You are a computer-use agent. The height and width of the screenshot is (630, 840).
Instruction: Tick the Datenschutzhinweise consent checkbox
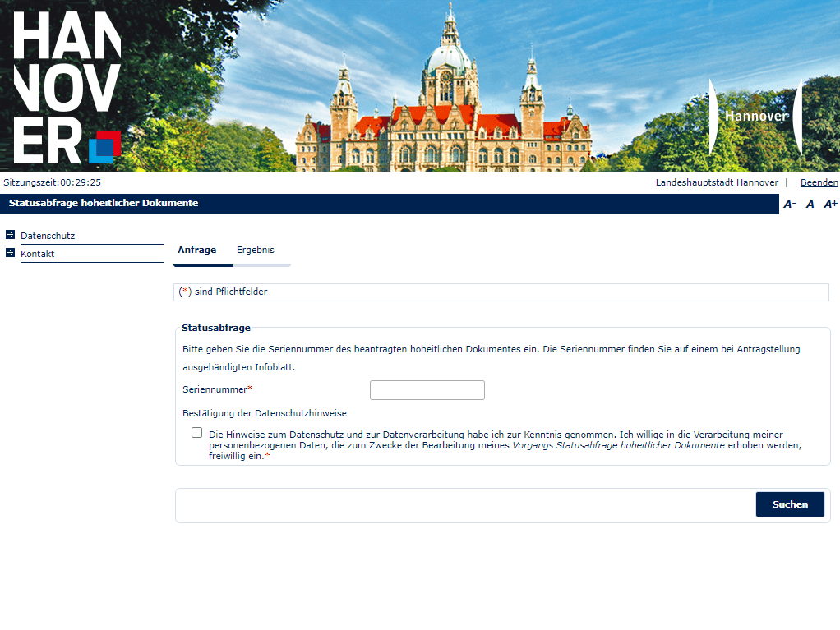click(196, 433)
